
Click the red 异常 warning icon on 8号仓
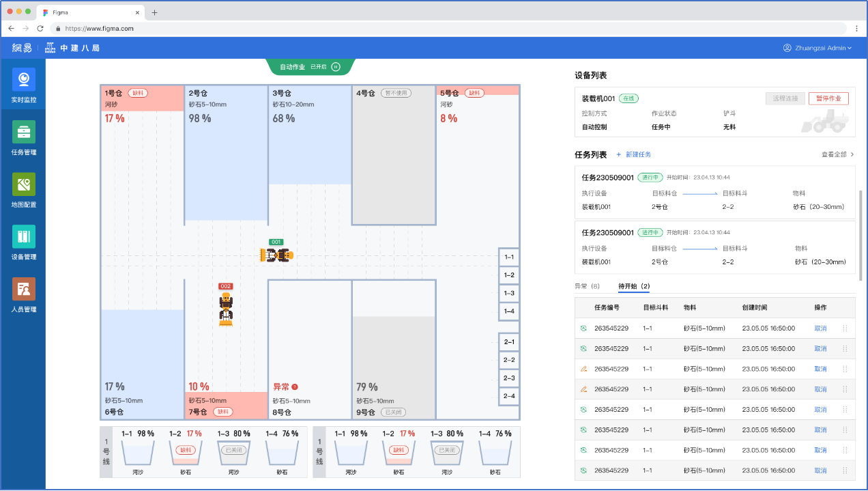295,387
